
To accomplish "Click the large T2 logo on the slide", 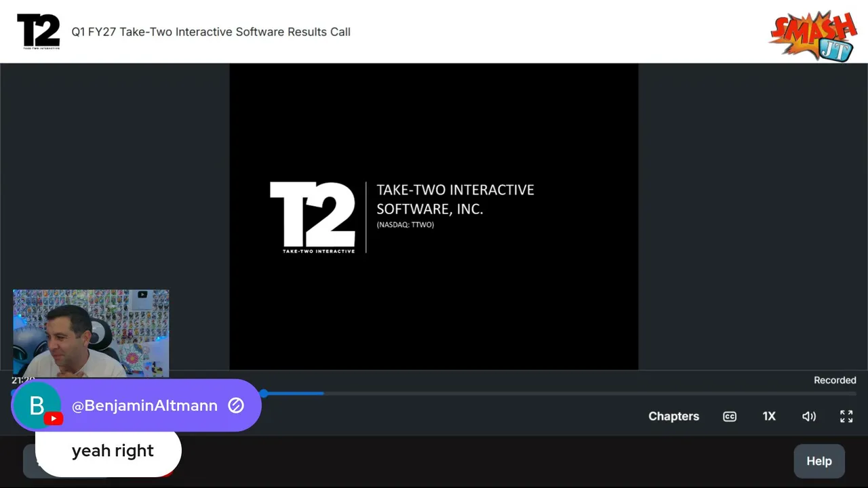I will click(x=312, y=217).
